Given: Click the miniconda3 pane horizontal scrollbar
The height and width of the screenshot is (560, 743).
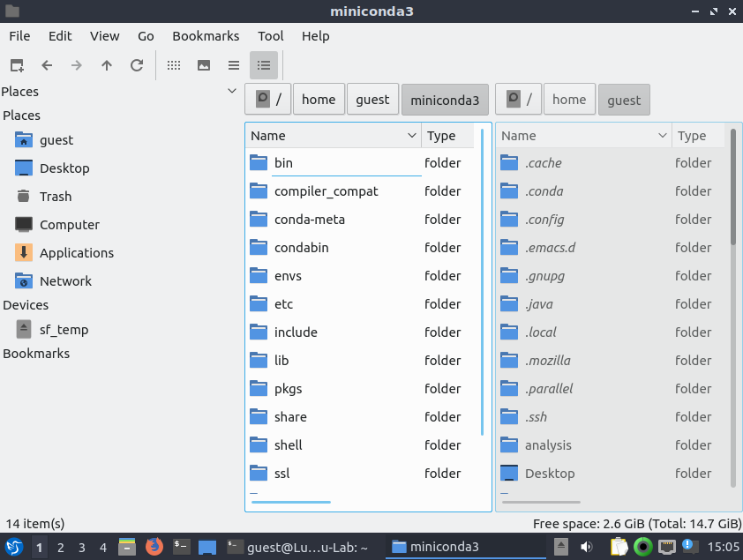Looking at the screenshot, I should 291,503.
